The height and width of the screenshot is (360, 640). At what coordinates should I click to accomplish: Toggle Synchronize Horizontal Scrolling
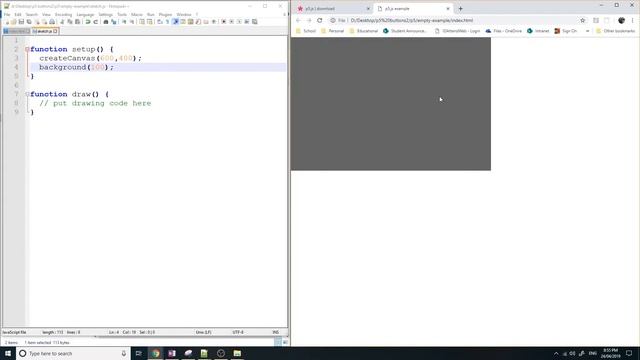coord(150,22)
